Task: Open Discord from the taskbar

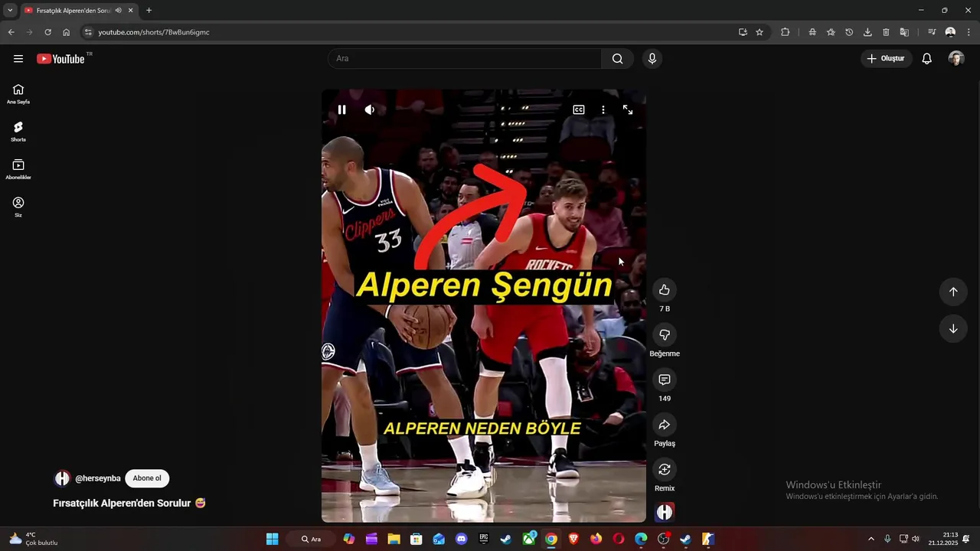Action: [461, 540]
